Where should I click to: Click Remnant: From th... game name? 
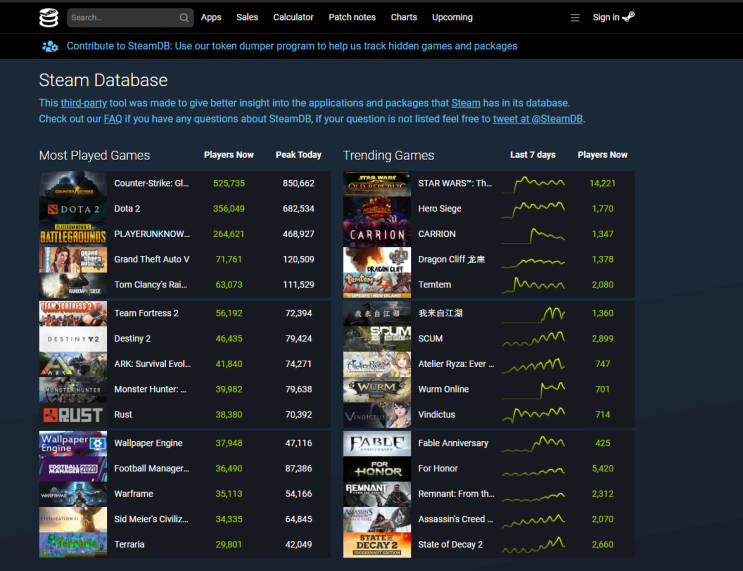pos(456,494)
